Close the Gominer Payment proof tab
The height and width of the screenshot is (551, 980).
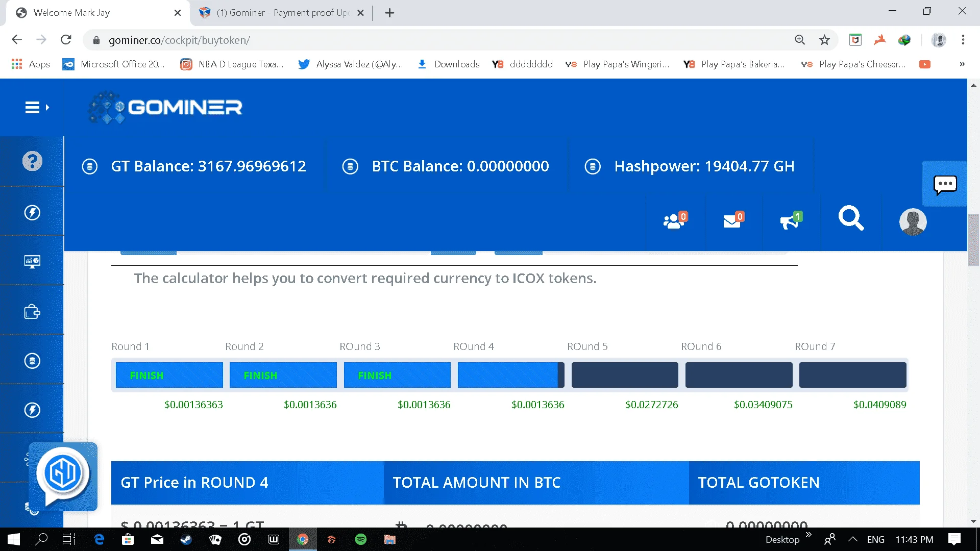(360, 13)
